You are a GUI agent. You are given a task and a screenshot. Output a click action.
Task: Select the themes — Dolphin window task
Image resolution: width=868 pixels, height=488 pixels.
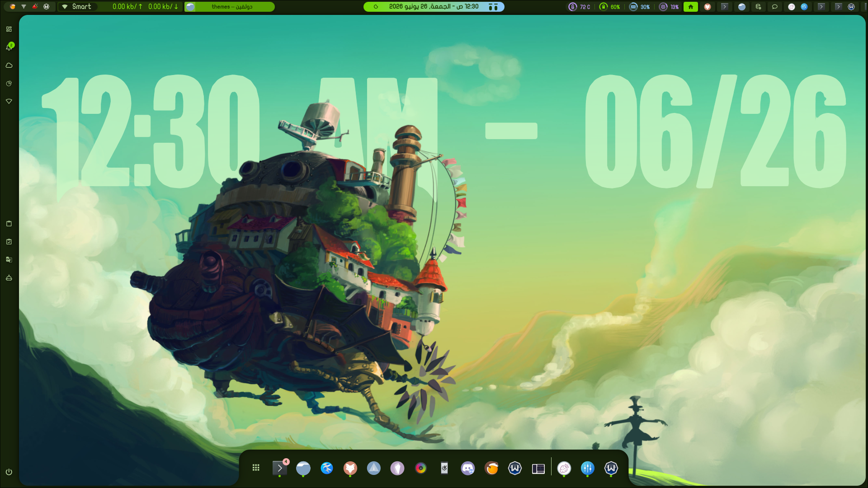point(230,7)
